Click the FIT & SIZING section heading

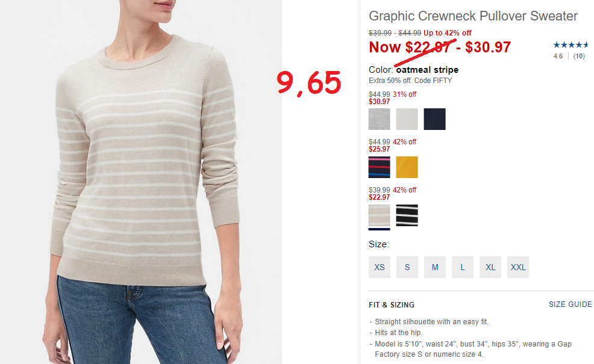(392, 304)
